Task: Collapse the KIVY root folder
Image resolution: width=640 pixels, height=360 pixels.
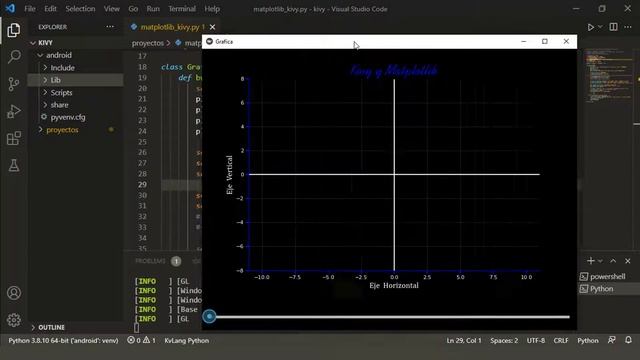Action: point(33,42)
